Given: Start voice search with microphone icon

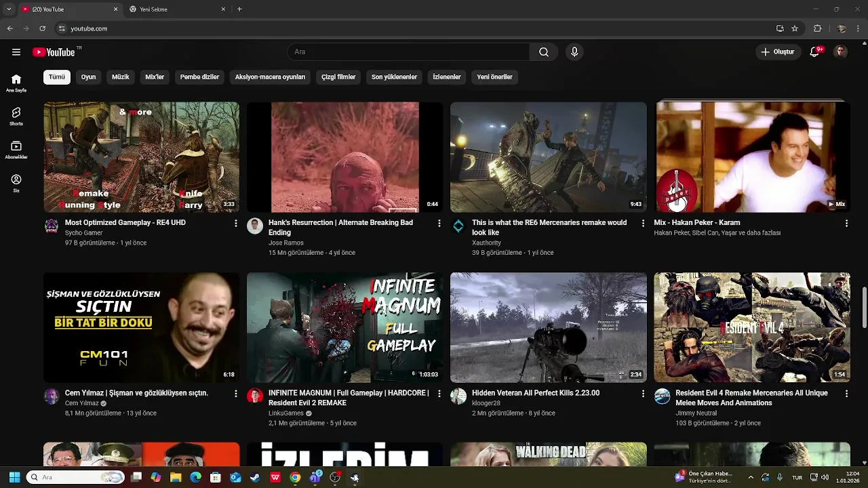Looking at the screenshot, I should [x=574, y=52].
